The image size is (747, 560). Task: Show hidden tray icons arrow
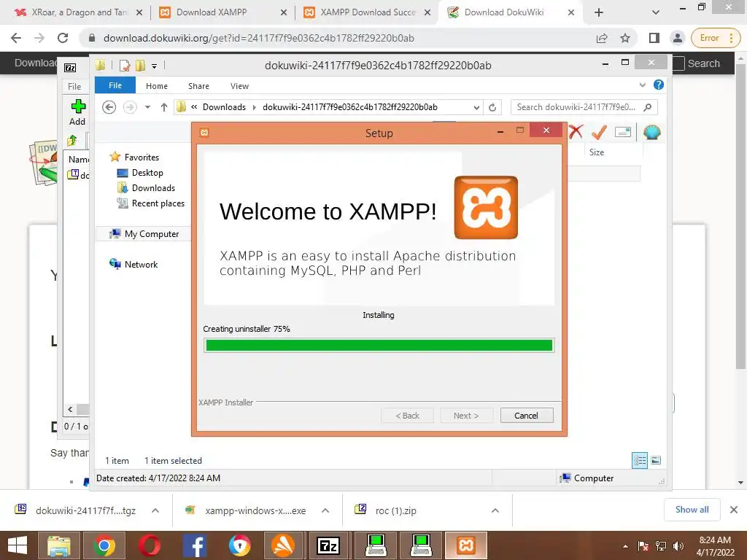pyautogui.click(x=625, y=546)
